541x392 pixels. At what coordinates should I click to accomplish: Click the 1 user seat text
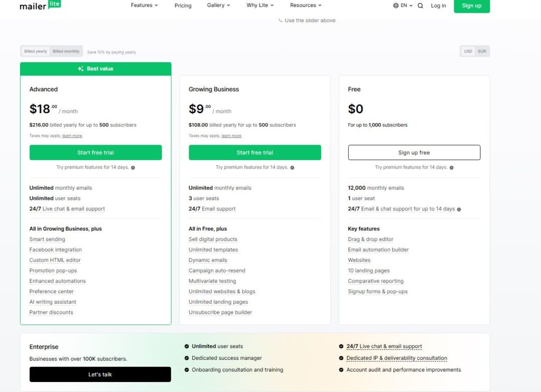361,199
